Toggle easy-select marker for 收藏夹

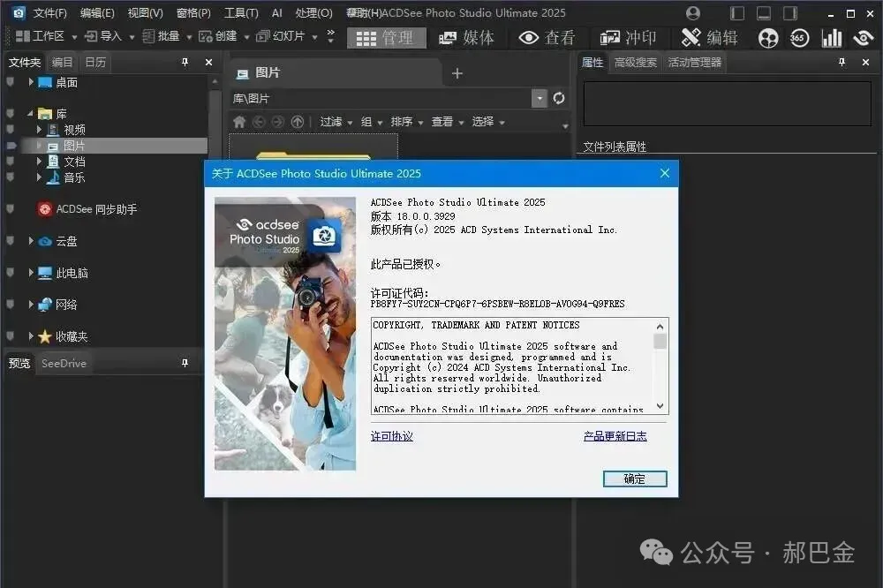coord(10,336)
